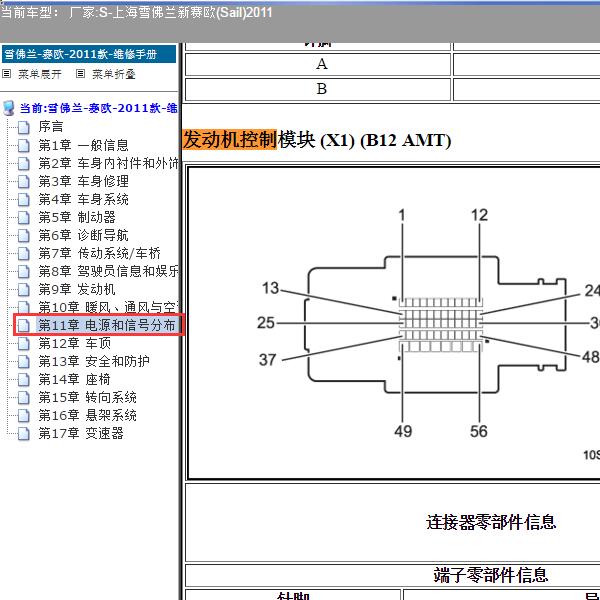This screenshot has width=600, height=600.
Task: Click table cell labeled B
Action: pos(318,90)
